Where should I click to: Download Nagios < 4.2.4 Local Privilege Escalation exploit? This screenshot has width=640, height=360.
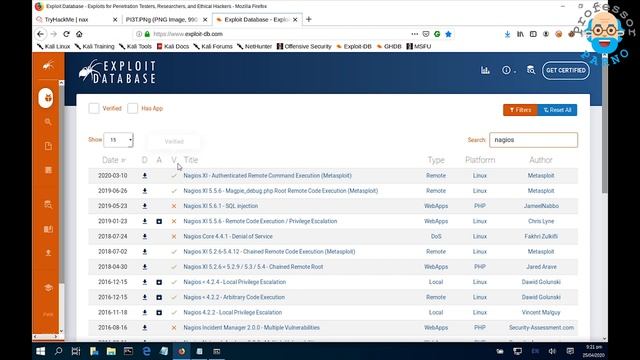click(144, 282)
